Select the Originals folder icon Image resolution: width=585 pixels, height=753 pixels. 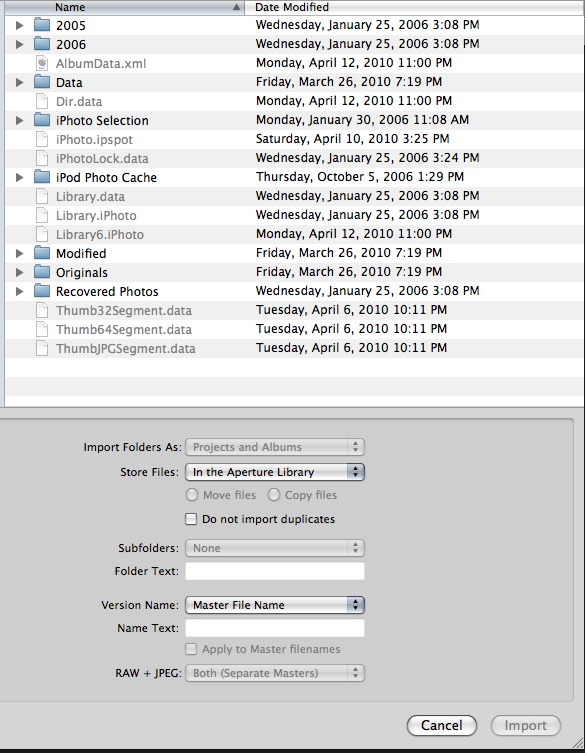[42, 272]
